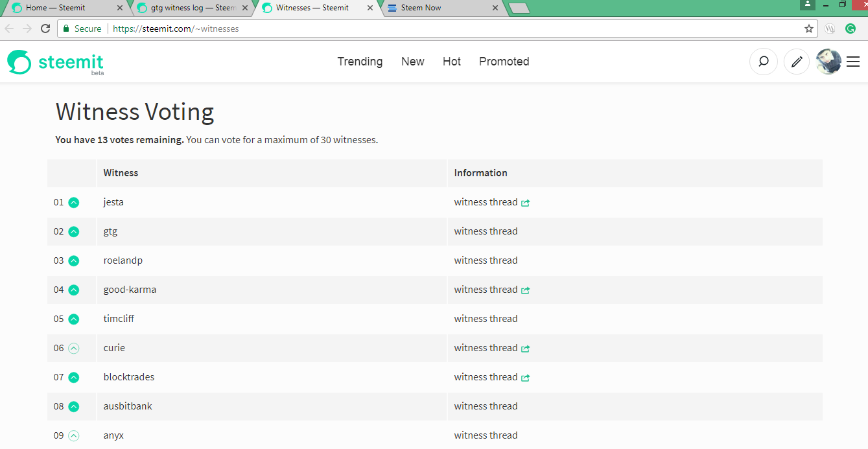This screenshot has height=449, width=868.
Task: Open the witness thread link for anyx
Action: pos(486,435)
